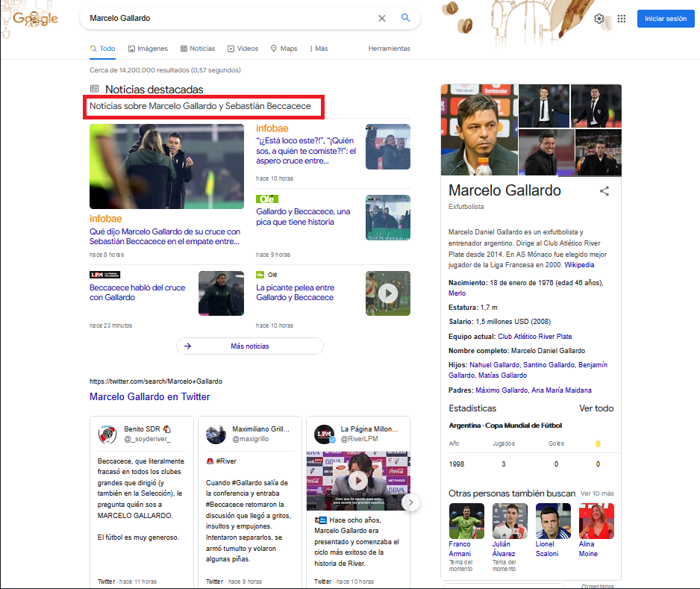Clear the search box with the X icon

[x=381, y=19]
